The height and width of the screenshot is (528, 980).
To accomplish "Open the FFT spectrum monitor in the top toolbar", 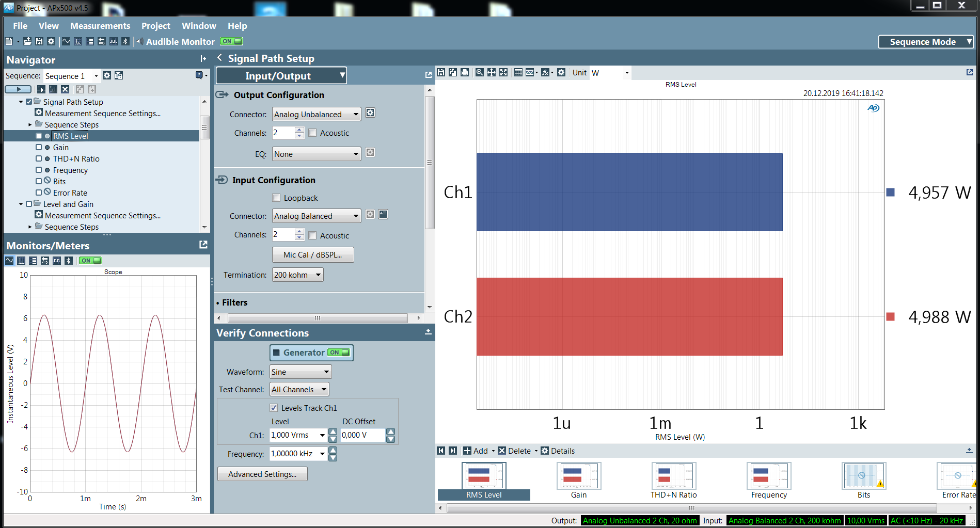I will 78,41.
